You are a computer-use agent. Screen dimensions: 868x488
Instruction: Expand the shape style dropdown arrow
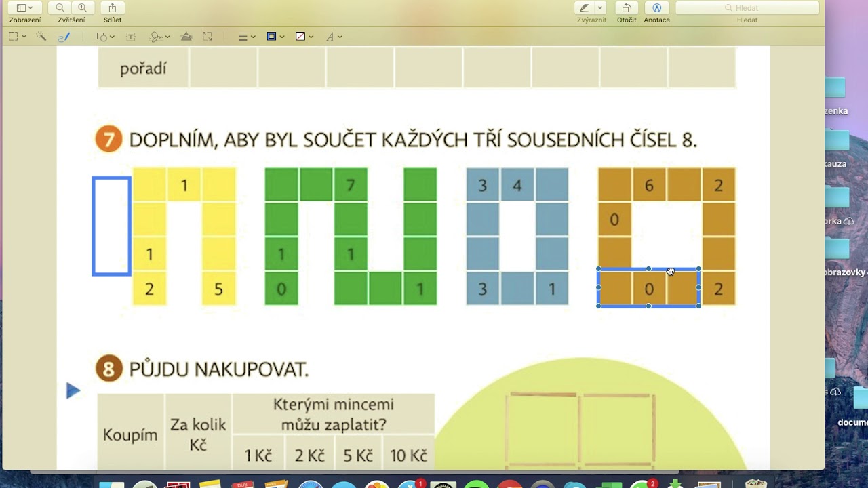coord(253,37)
